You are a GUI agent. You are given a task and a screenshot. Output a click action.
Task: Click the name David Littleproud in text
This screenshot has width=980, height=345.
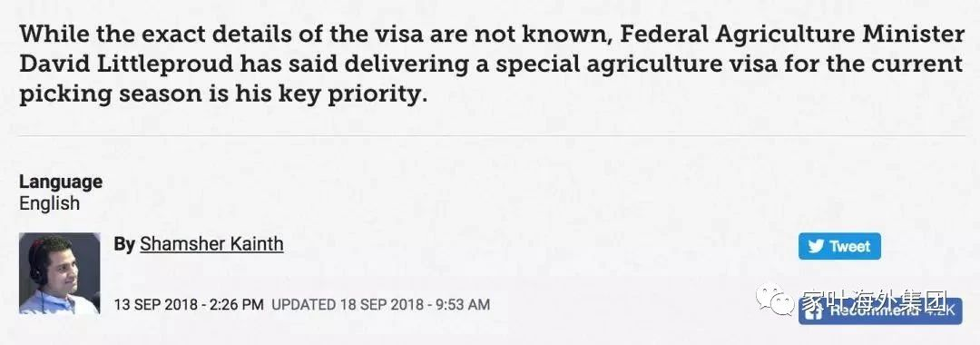[120, 64]
